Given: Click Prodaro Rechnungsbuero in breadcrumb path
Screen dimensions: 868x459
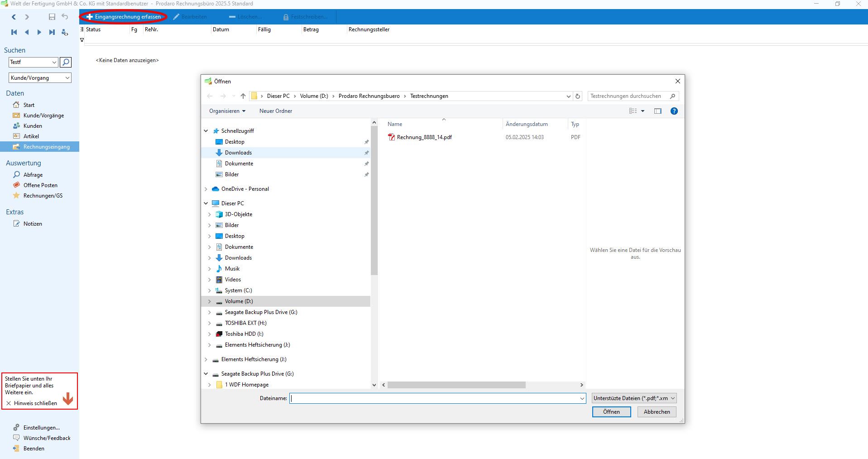Looking at the screenshot, I should click(x=369, y=96).
